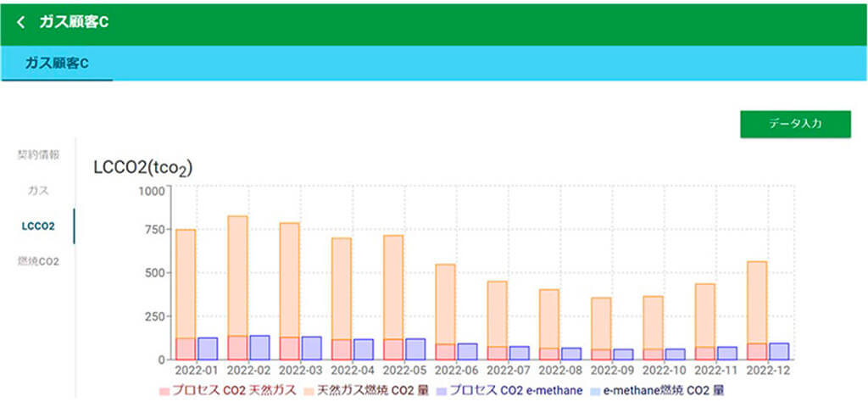The height and width of the screenshot is (413, 868).
Task: Click the back arrow in the header
Action: pyautogui.click(x=20, y=22)
